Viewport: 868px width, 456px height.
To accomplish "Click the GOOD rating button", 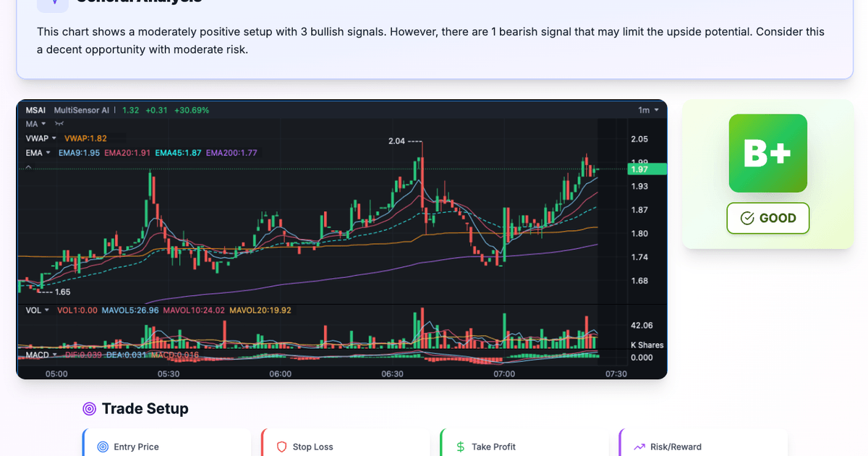I will 767,218.
